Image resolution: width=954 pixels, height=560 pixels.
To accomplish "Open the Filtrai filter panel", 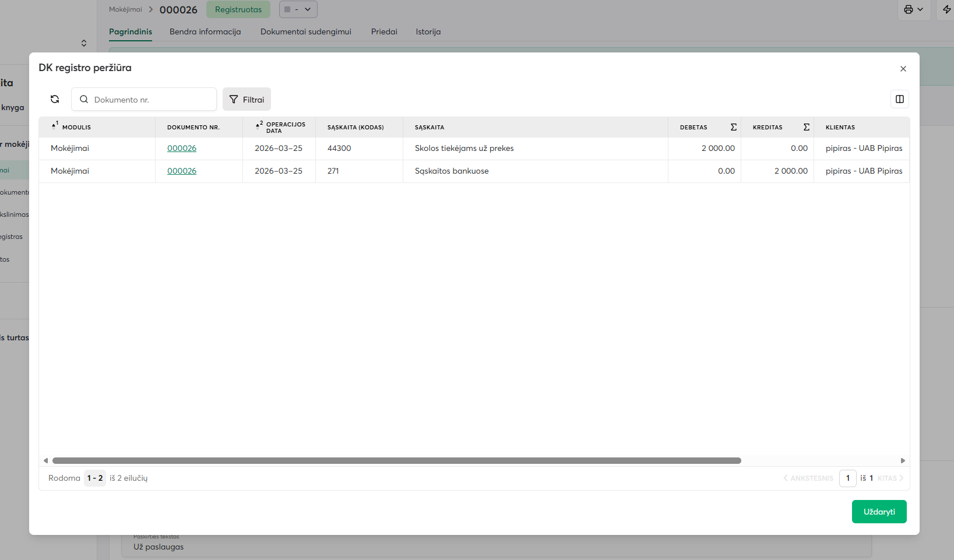I will tap(247, 100).
